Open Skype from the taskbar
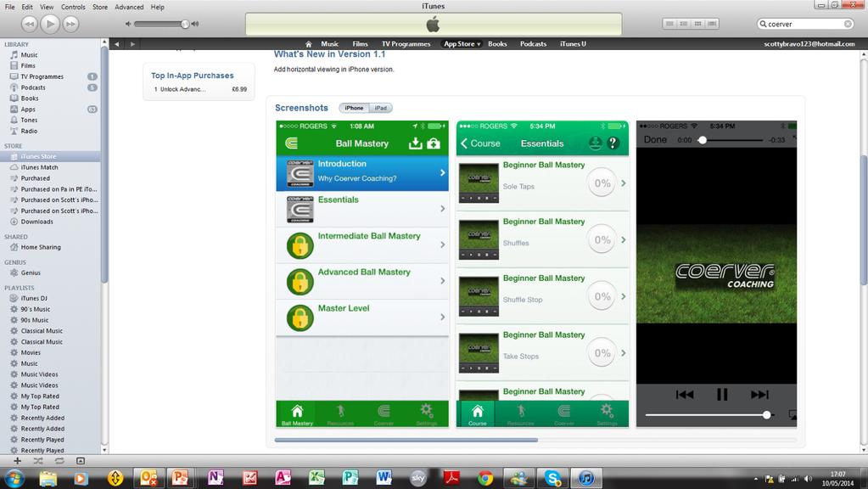This screenshot has height=489, width=868. (552, 478)
